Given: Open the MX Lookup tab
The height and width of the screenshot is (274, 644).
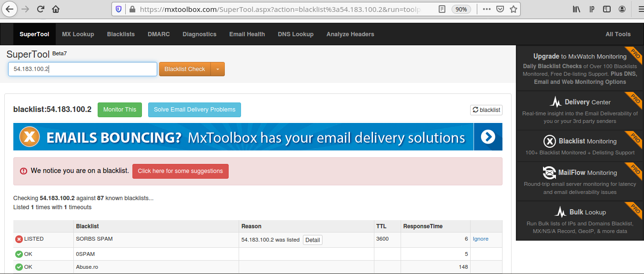Looking at the screenshot, I should (78, 34).
